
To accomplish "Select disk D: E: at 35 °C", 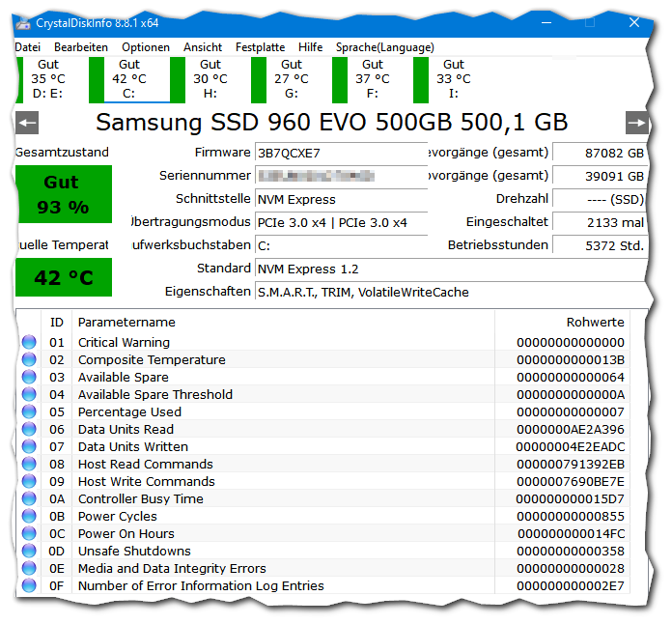I will [x=48, y=79].
